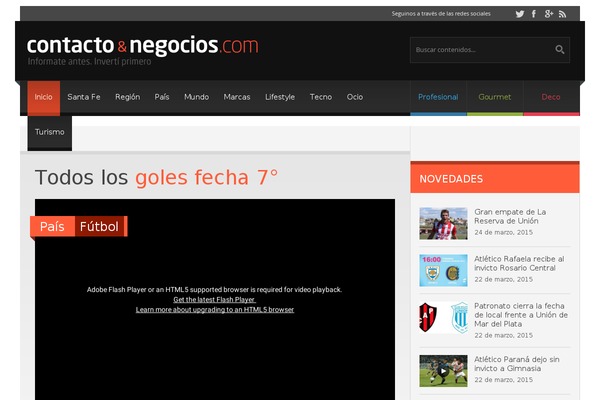Click the Adobe Flash Player required message
The width and height of the screenshot is (600, 400).
(x=214, y=290)
